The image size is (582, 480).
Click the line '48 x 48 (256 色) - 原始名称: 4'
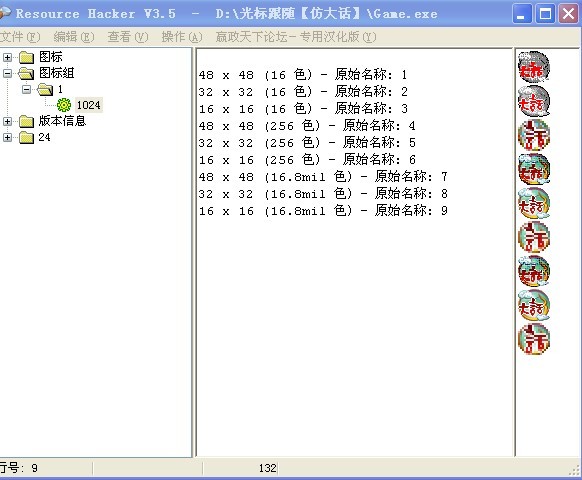(x=307, y=126)
